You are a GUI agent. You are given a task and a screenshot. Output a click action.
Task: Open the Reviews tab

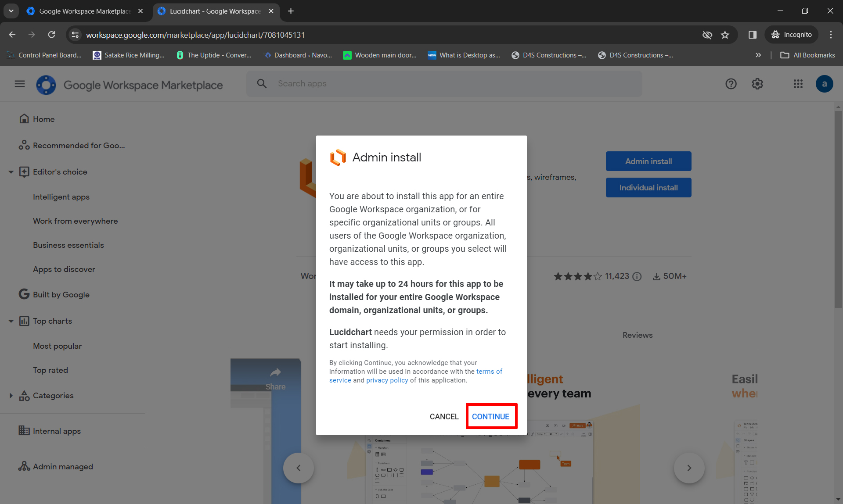637,335
